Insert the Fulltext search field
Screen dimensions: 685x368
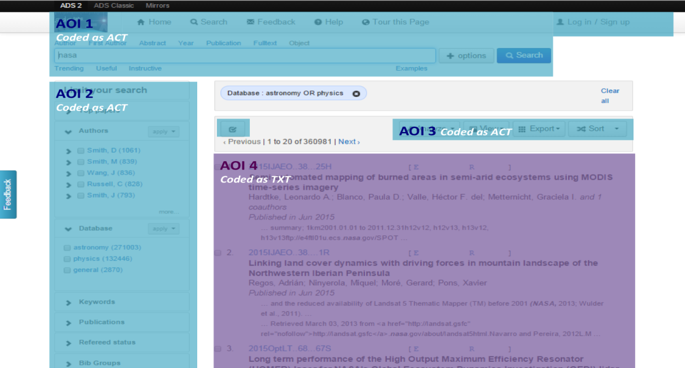[265, 43]
